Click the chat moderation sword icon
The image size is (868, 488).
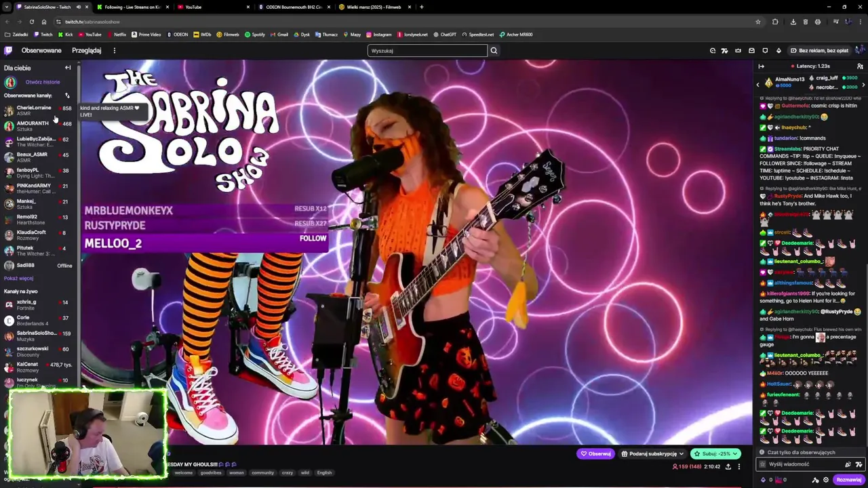(816, 479)
